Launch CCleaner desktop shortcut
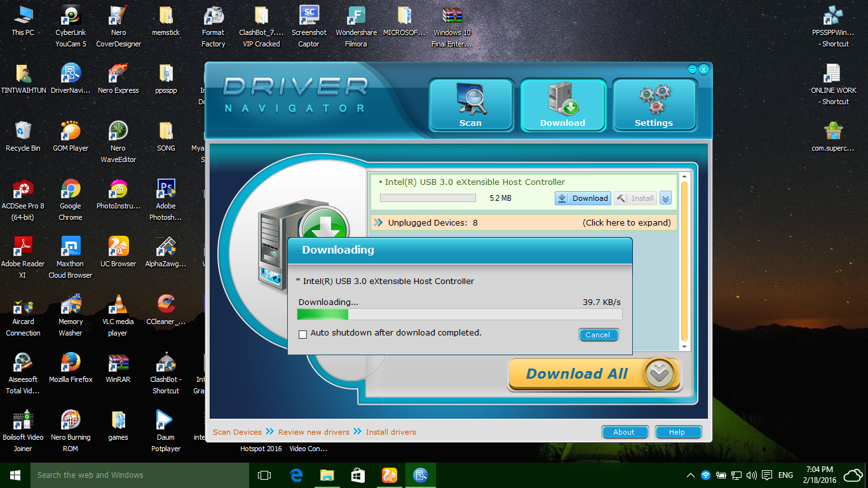Viewport: 868px width, 488px height. point(166,309)
